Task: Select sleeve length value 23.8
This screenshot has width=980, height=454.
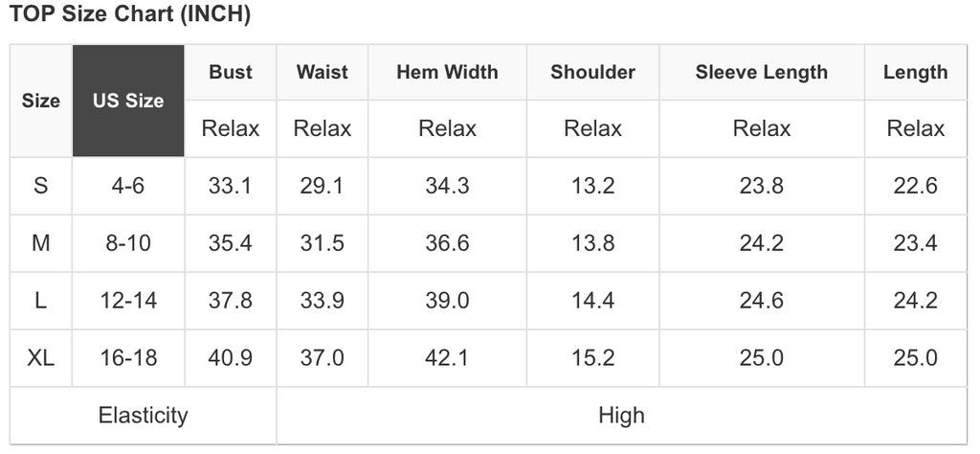Action: pyautogui.click(x=761, y=187)
